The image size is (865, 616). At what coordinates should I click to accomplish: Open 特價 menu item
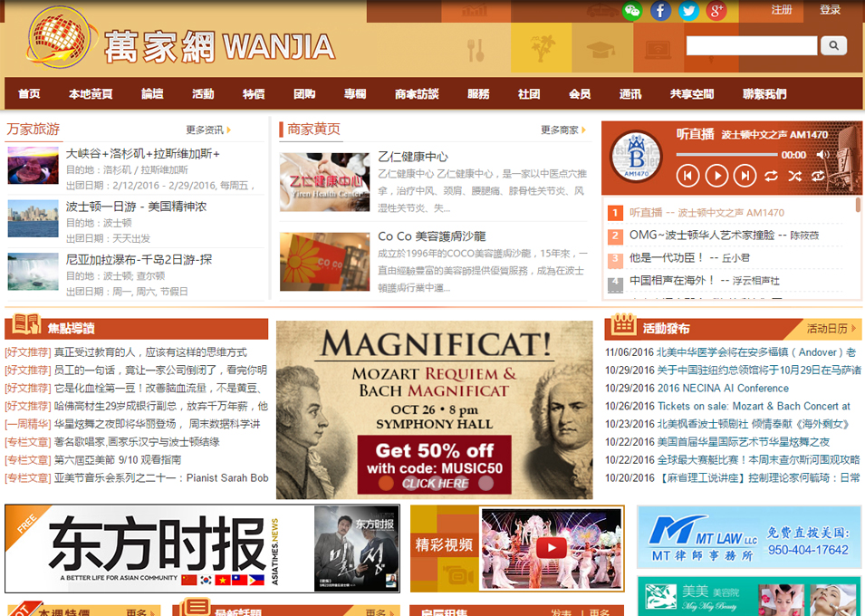pos(254,94)
